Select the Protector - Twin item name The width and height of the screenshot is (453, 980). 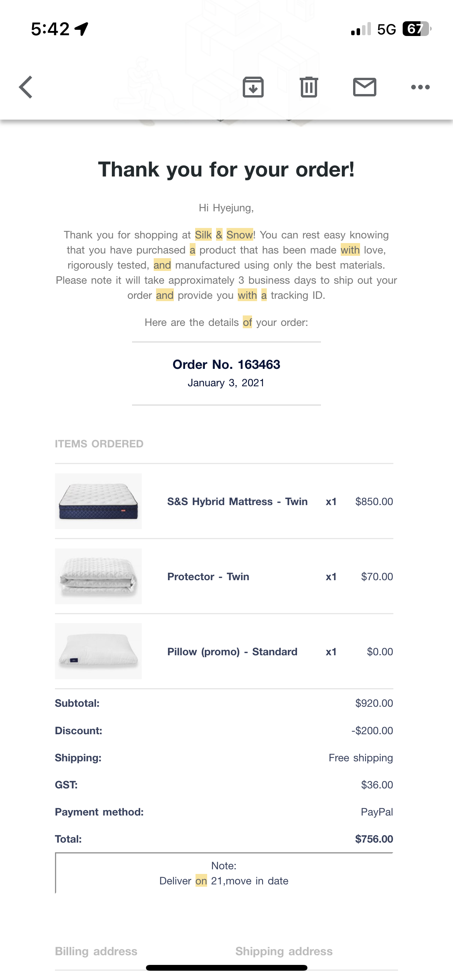208,577
